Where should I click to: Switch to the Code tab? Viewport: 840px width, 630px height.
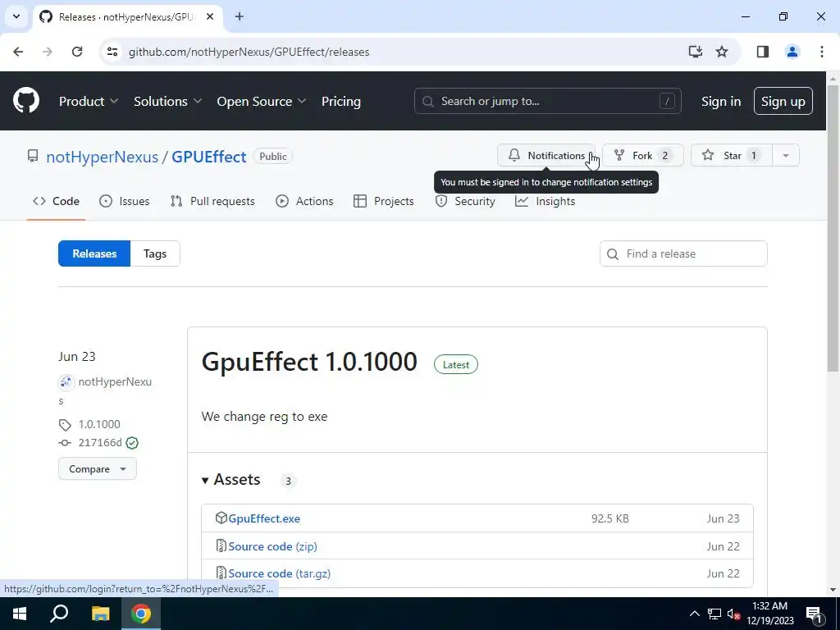[57, 202]
